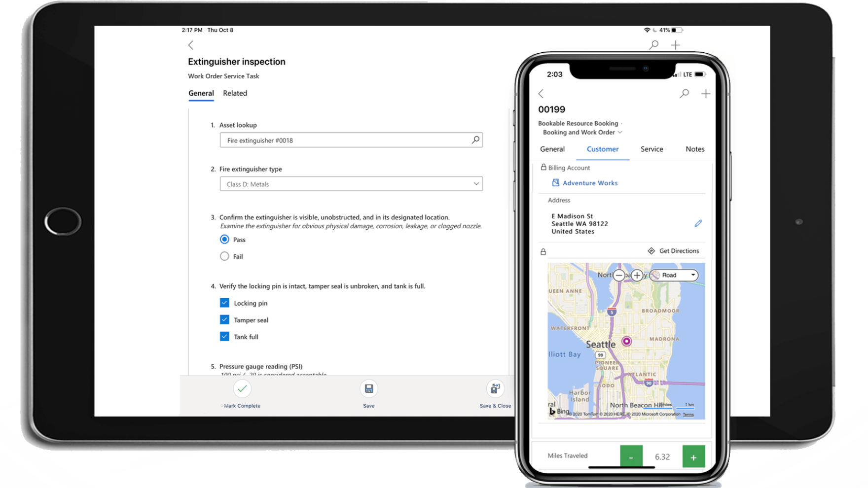Screen dimensions: 868x488
Task: Open the Adventure Works billing account link
Action: 590,183
